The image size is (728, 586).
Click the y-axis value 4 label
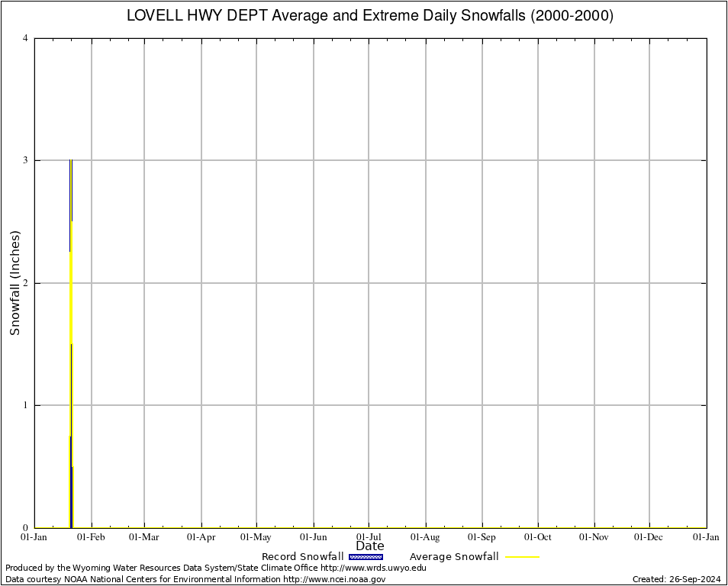[x=26, y=38]
